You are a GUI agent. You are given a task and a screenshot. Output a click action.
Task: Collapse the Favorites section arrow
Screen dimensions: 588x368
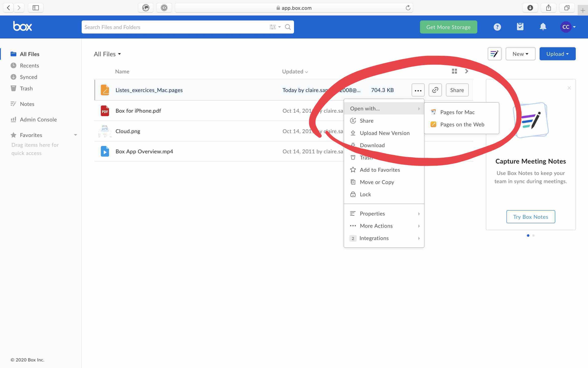75,135
